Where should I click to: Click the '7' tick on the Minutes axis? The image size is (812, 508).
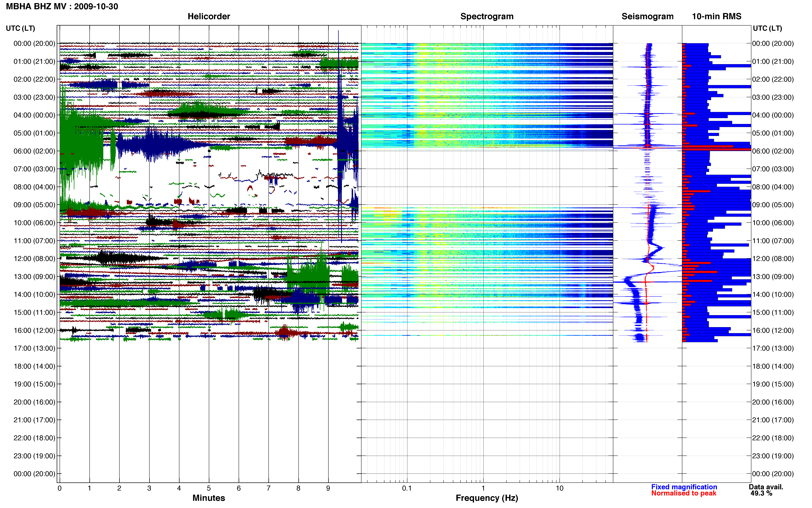coord(269,488)
